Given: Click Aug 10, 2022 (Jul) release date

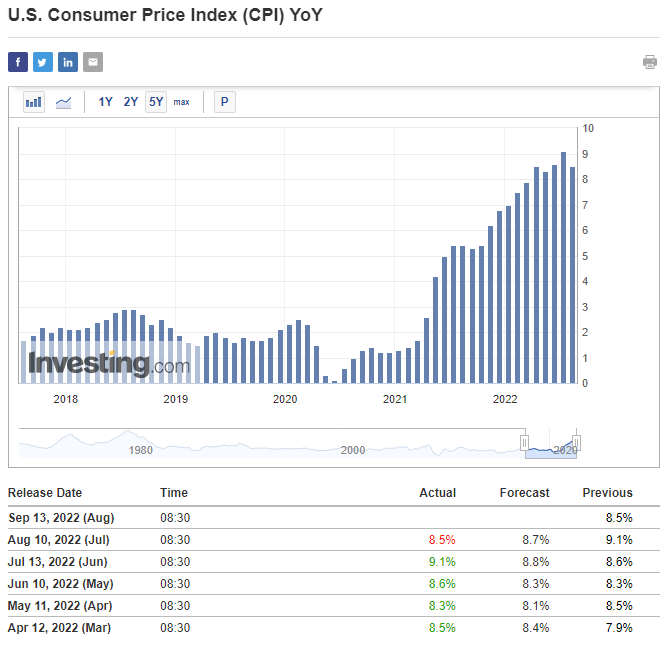Looking at the screenshot, I should [x=59, y=540].
